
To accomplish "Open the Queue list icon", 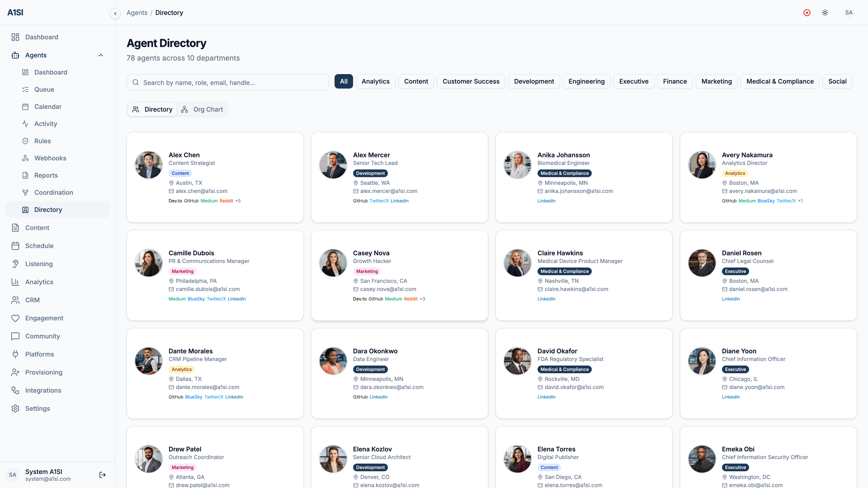I will (25, 90).
